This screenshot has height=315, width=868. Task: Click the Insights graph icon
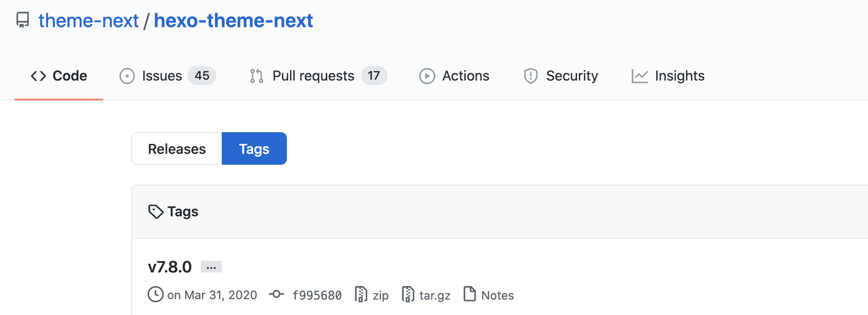[639, 76]
